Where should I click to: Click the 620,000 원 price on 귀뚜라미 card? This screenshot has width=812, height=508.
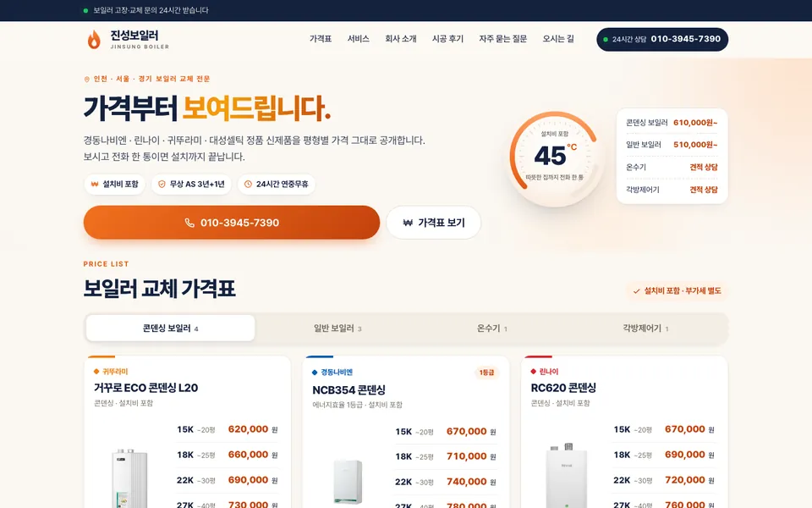point(253,429)
